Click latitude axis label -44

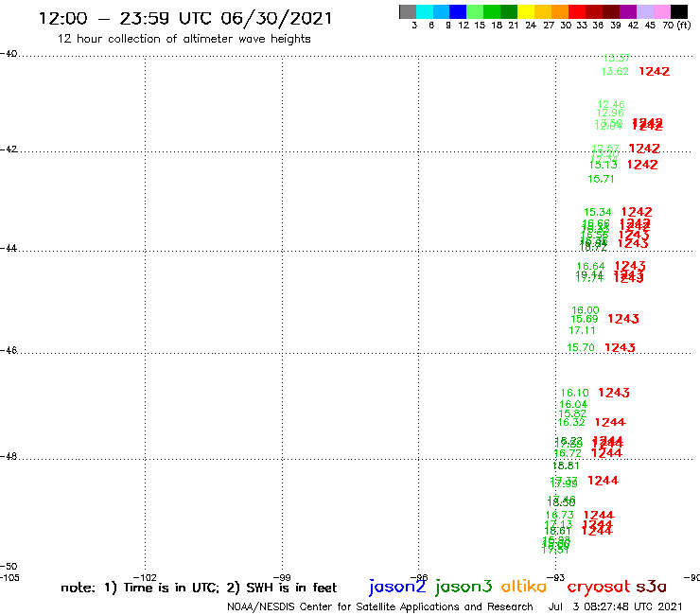(x=9, y=248)
